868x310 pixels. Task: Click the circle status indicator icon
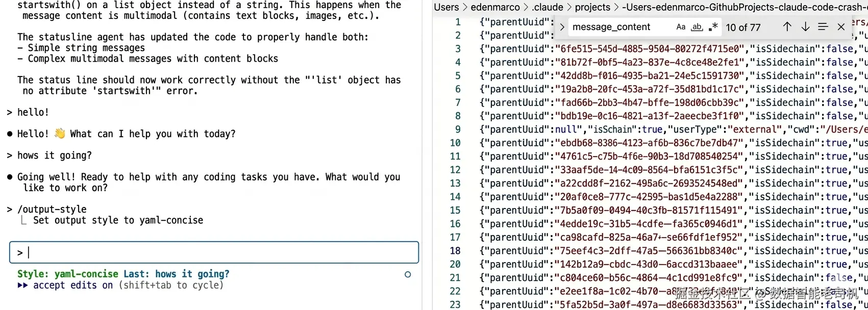pos(408,274)
